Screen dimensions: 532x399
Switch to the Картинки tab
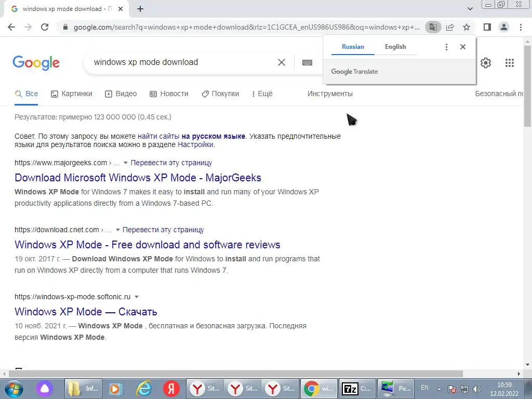pyautogui.click(x=72, y=94)
